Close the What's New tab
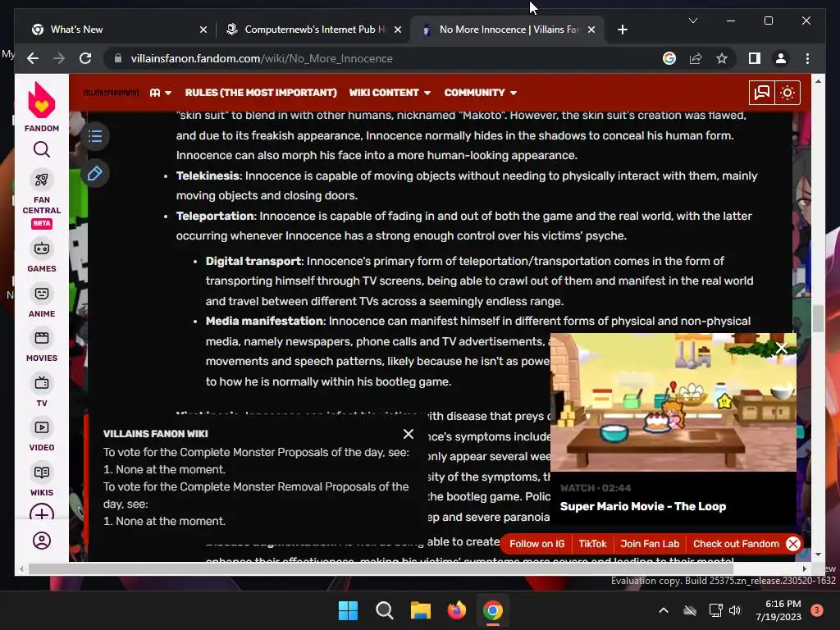The image size is (840, 630). [x=203, y=30]
